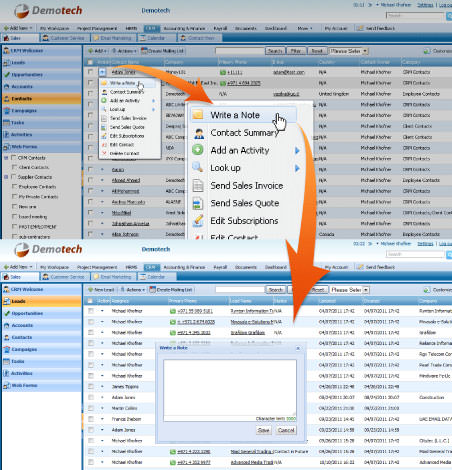Click the Create Mailing List icon in the Leads toolbar
Image resolution: width=452 pixels, height=470 pixels.
tap(152, 290)
